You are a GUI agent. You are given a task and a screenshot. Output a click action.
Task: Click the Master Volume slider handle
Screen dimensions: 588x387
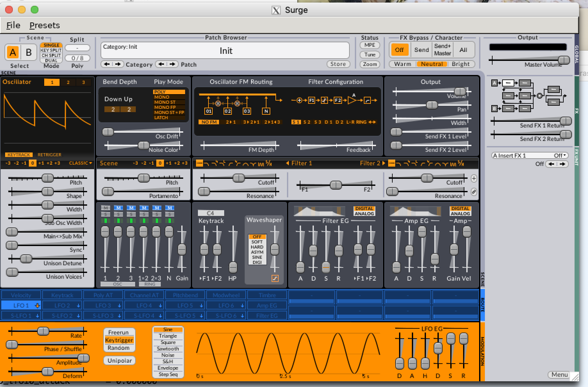564,60
